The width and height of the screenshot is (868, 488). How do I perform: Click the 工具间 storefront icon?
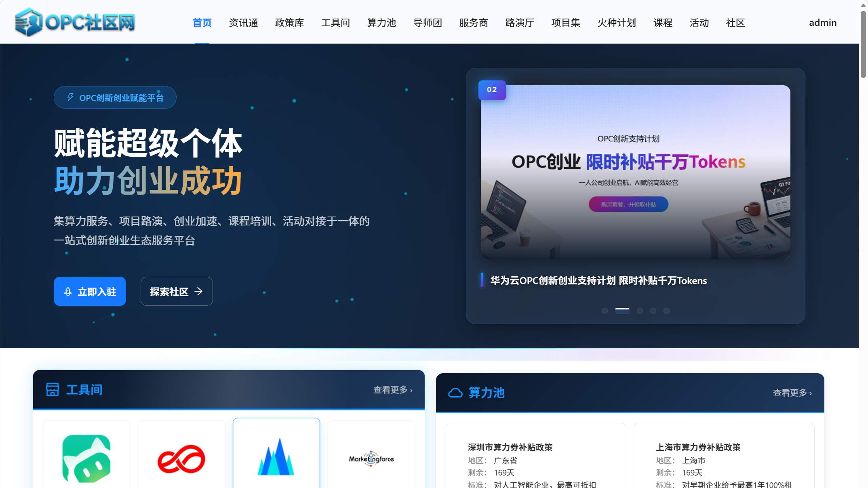click(53, 389)
